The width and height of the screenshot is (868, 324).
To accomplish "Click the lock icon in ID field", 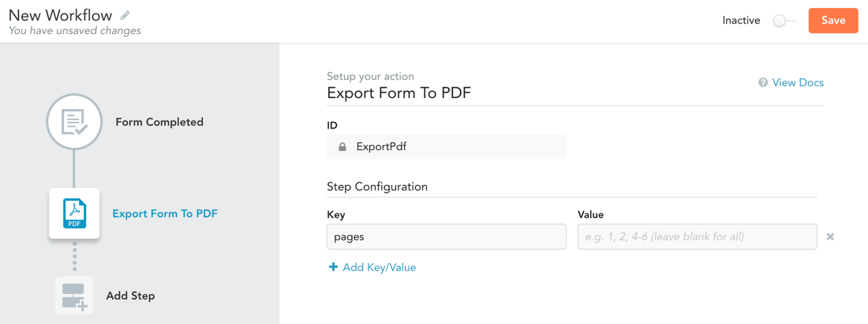I will click(x=342, y=146).
